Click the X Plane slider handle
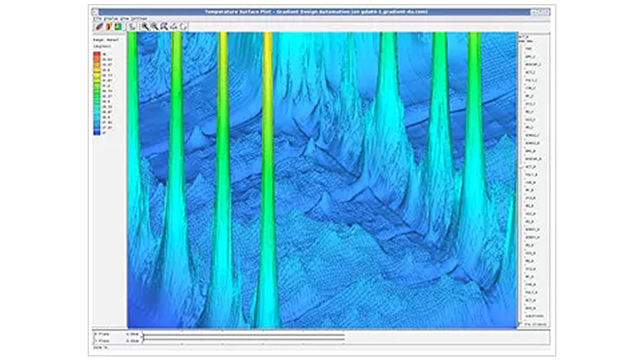 point(143,334)
